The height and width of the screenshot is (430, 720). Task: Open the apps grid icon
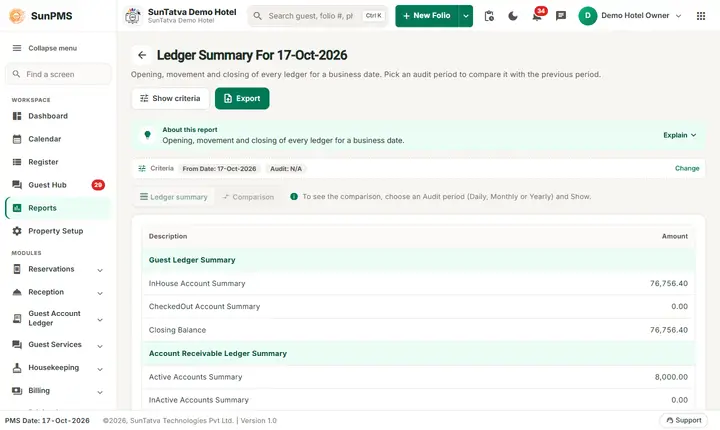pyautogui.click(x=701, y=16)
